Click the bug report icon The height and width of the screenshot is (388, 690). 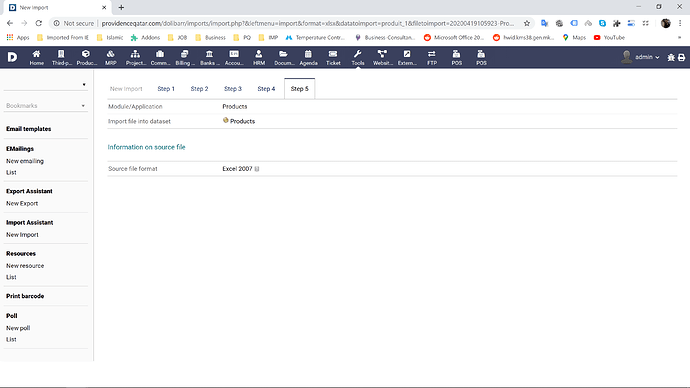tap(671, 58)
